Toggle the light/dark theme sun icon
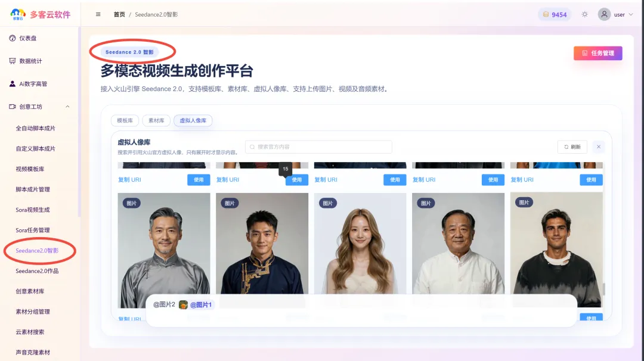Viewport: 644px width, 361px height. 585,14
